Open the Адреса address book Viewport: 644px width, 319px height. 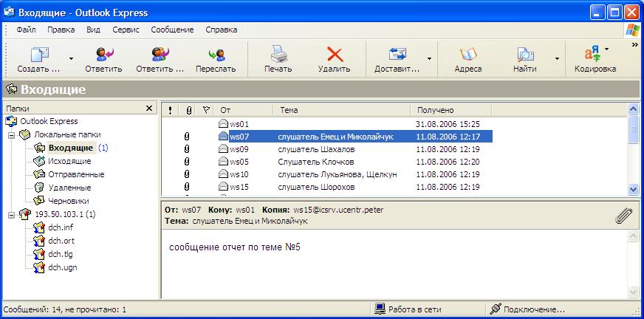467,60
